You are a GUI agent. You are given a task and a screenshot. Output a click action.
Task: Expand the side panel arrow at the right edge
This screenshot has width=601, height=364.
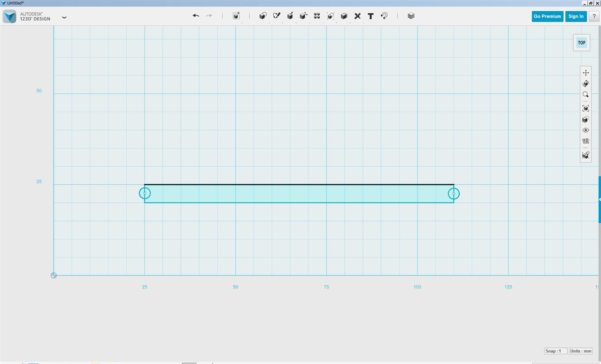coord(600,199)
